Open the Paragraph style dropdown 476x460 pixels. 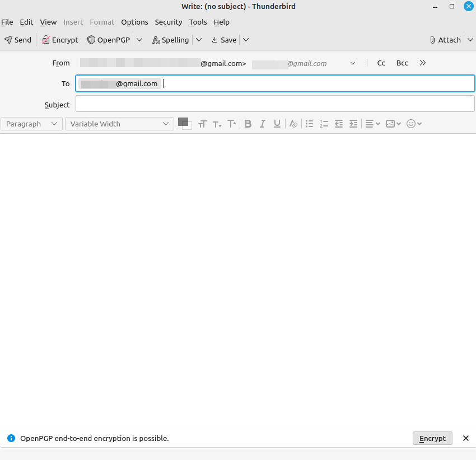31,124
